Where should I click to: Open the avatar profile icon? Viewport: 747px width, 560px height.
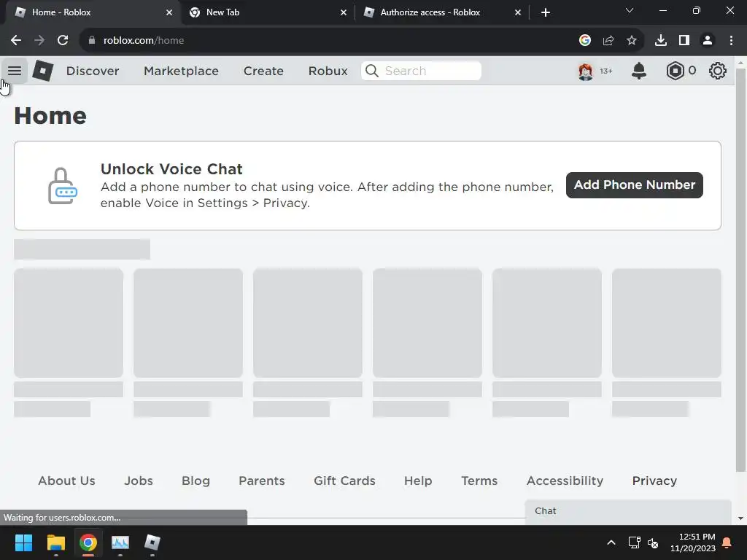click(586, 71)
